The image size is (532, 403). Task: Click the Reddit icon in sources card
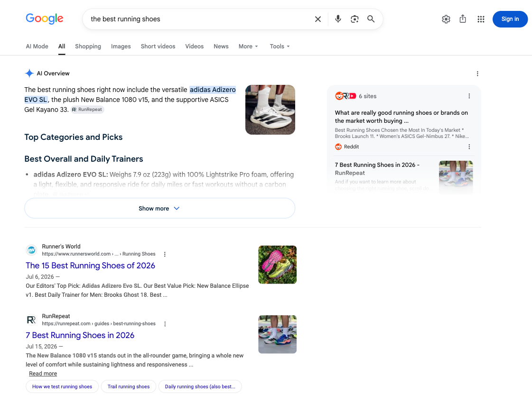coord(338,147)
